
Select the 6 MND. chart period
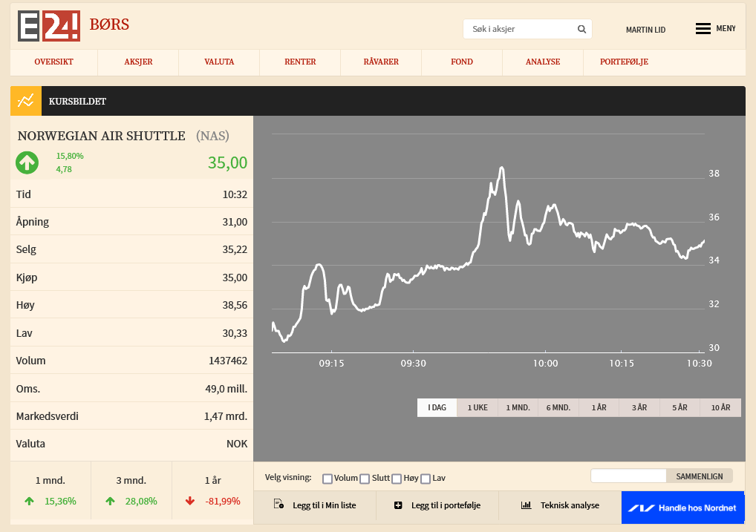click(558, 407)
